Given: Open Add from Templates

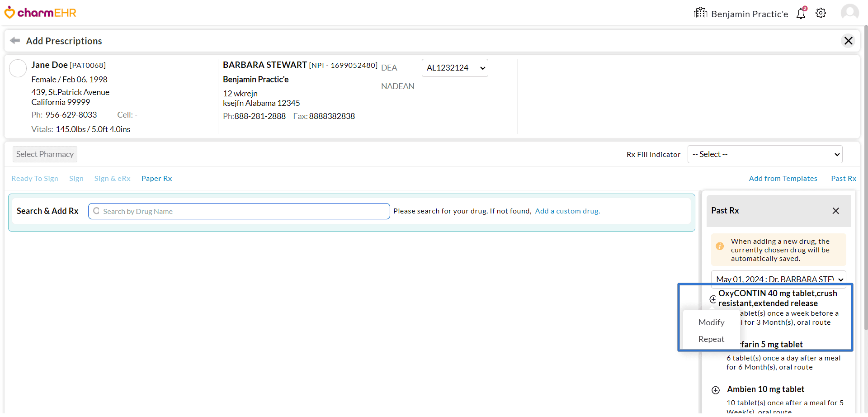Looking at the screenshot, I should point(783,179).
